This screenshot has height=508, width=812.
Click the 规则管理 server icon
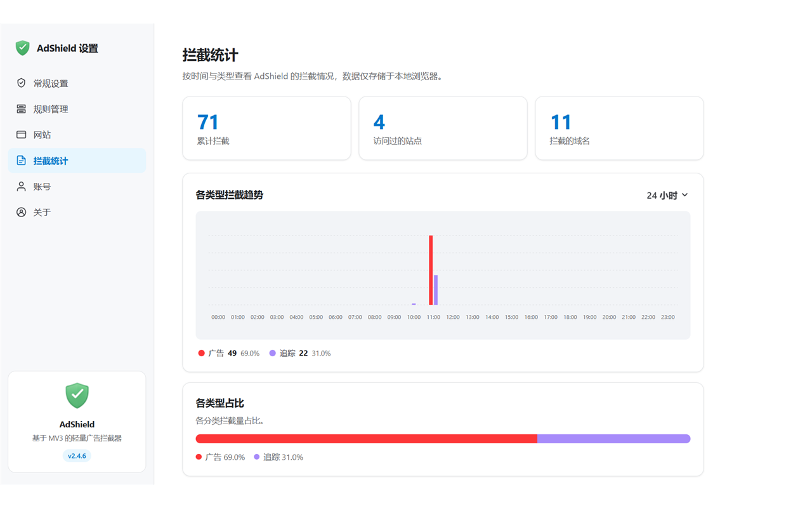pos(21,109)
